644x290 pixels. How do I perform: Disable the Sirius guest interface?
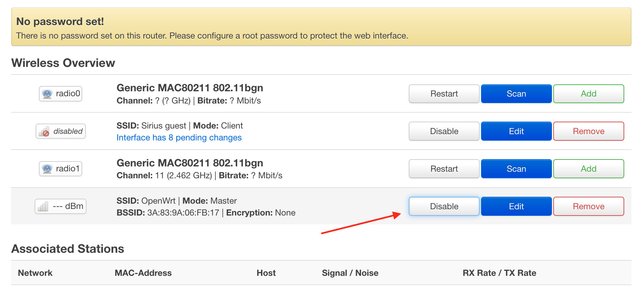tap(444, 131)
